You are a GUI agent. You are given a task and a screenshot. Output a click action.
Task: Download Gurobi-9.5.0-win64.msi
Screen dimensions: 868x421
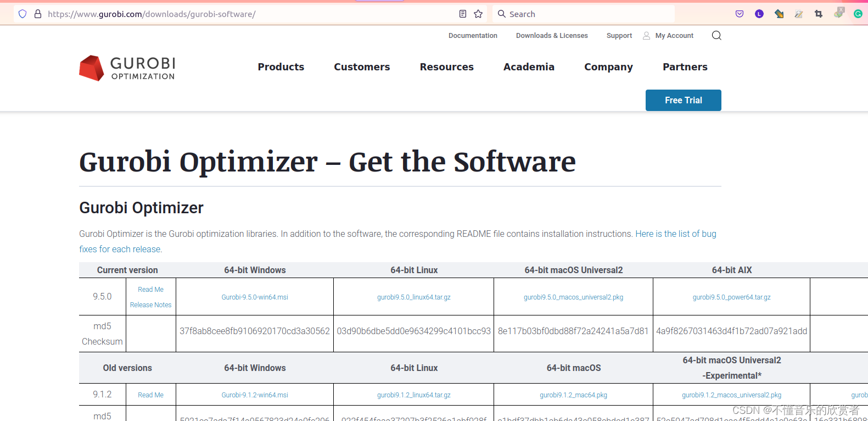(255, 297)
